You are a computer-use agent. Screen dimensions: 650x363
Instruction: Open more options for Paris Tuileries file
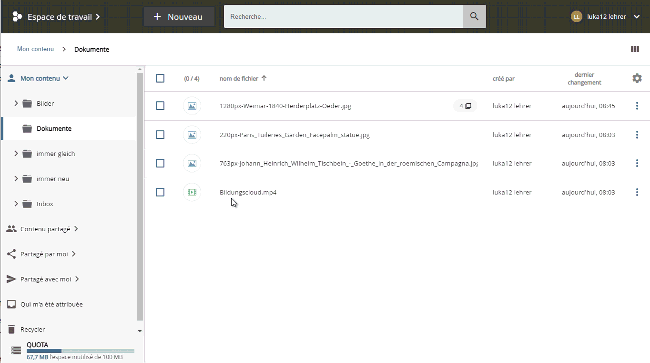point(637,135)
